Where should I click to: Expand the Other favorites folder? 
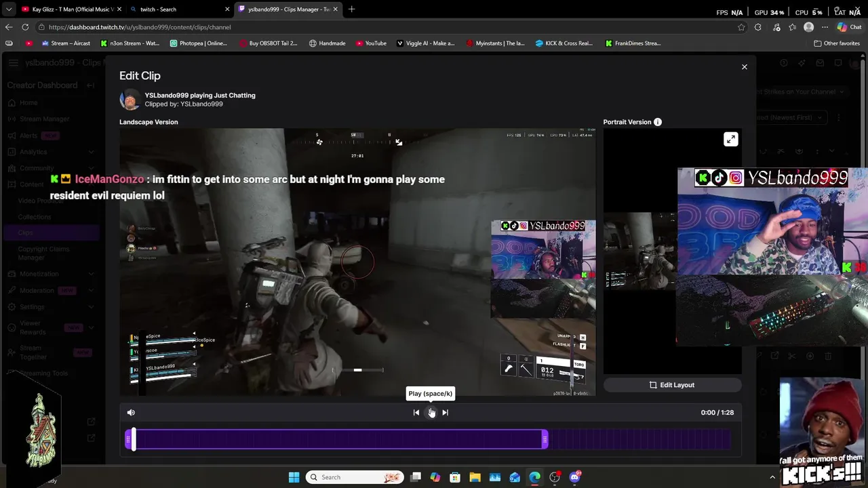(837, 43)
